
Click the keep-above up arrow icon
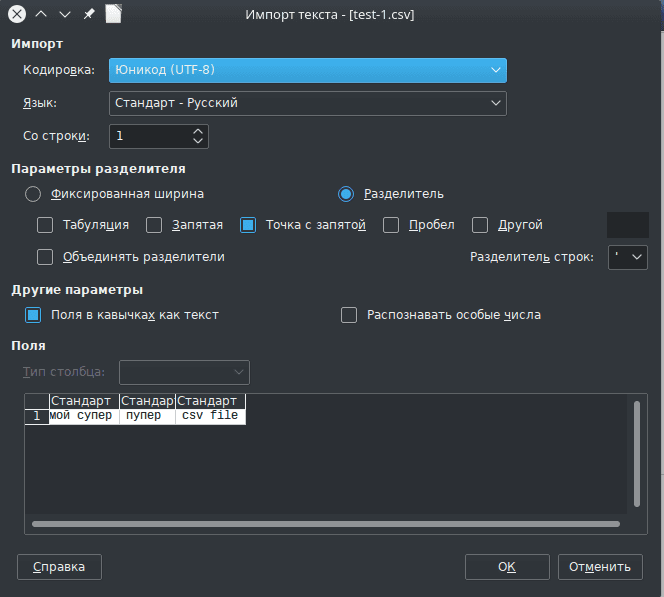[41, 14]
